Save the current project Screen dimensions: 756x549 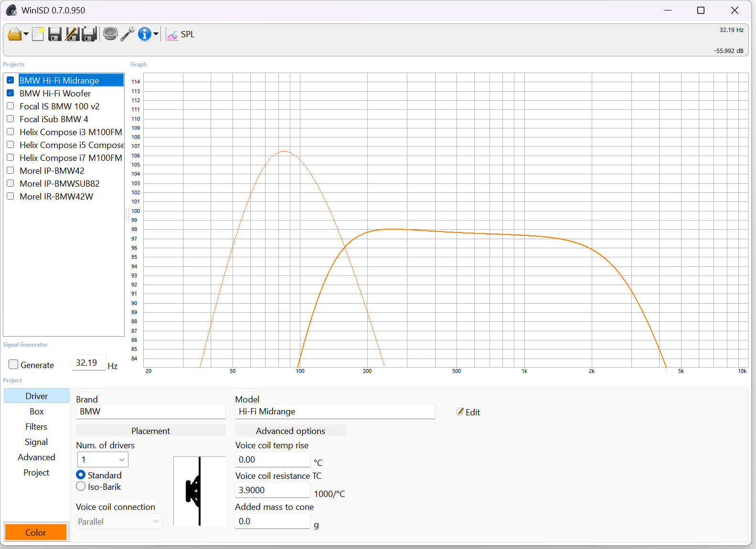tap(55, 34)
